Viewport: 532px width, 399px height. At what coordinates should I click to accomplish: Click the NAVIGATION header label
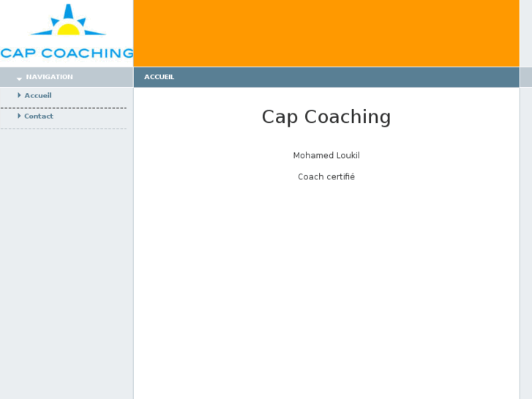tap(50, 77)
